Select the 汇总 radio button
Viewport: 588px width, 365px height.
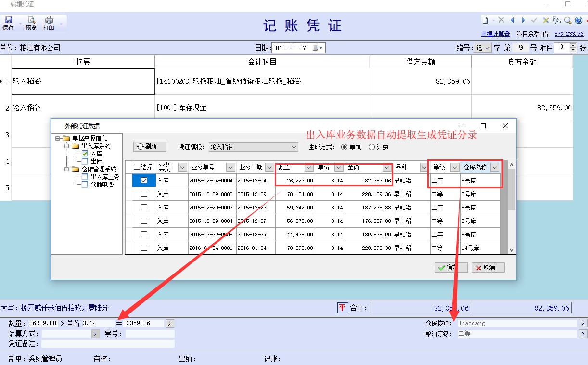[371, 147]
